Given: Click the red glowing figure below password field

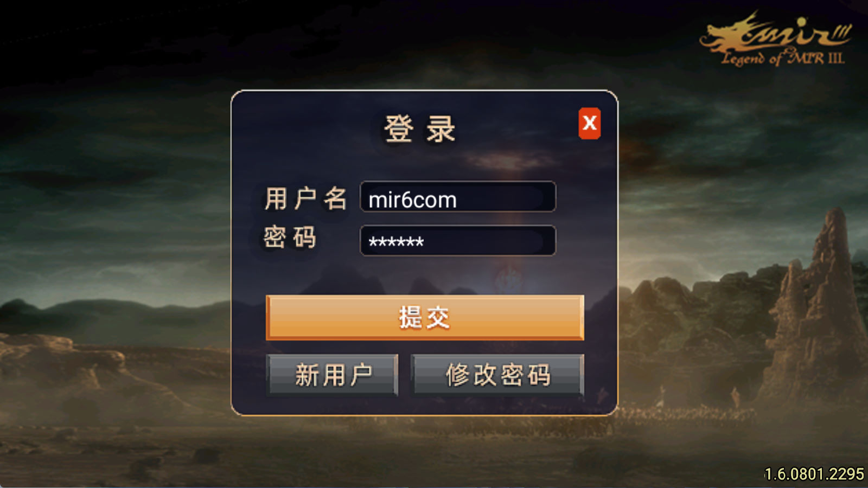Looking at the screenshot, I should [x=509, y=279].
